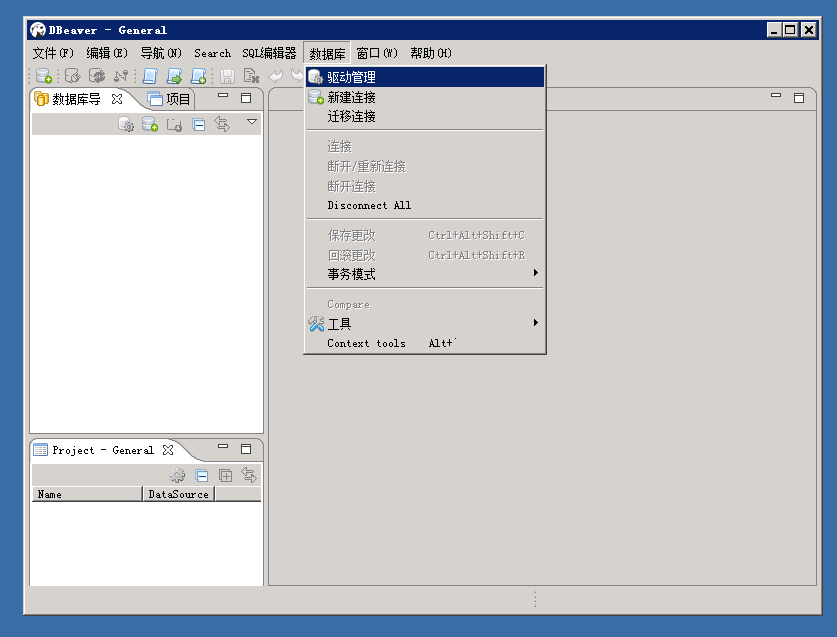The image size is (837, 637).
Task: Open navigator view menu triangle
Action: pos(252,122)
